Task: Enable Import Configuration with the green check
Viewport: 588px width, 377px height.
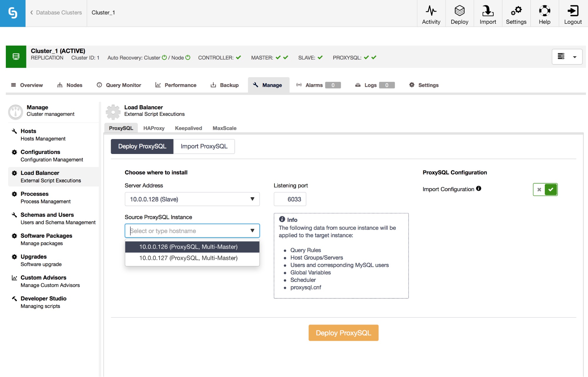Action: 551,189
